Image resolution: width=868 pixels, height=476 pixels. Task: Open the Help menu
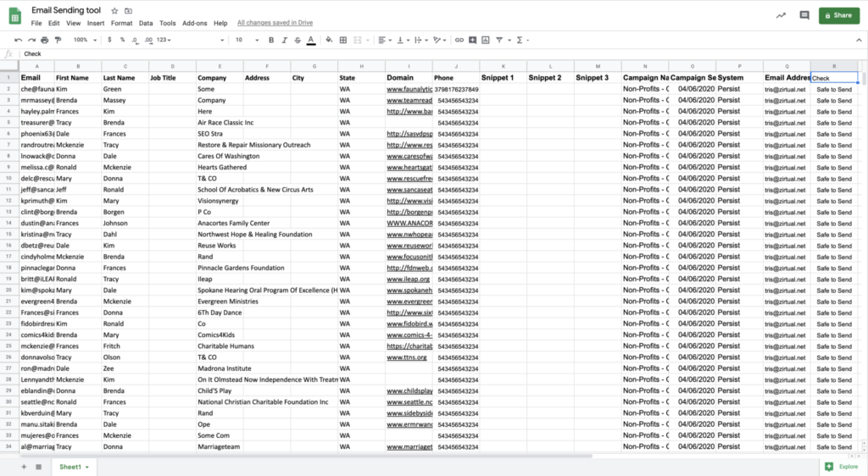(220, 23)
